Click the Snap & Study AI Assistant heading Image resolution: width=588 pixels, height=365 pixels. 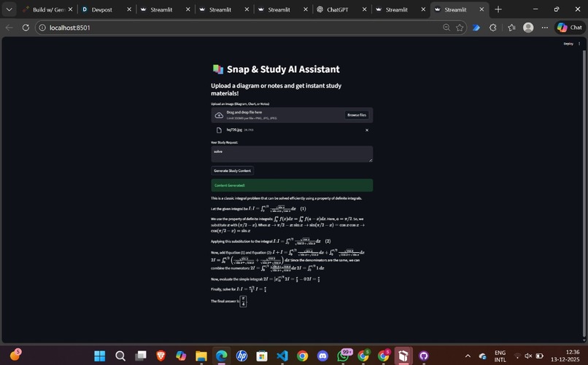pos(283,69)
